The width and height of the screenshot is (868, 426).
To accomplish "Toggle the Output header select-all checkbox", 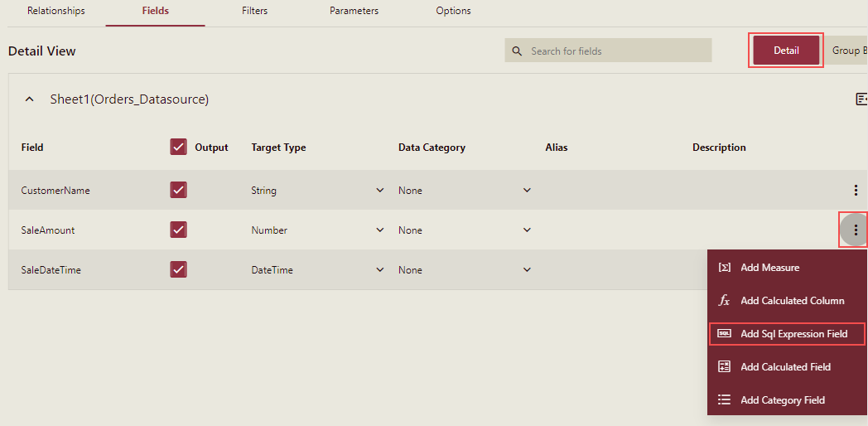I will tap(178, 148).
